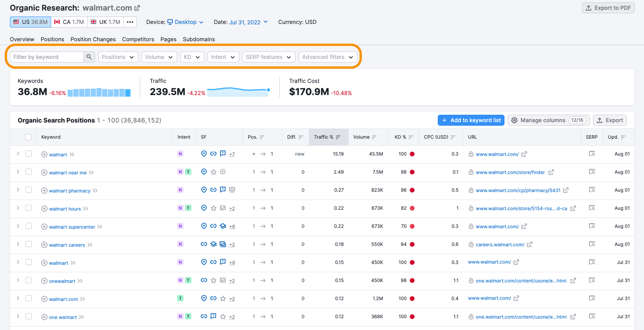644x330 pixels.
Task: Toggle the select-all checkbox in table header
Action: pyautogui.click(x=28, y=137)
